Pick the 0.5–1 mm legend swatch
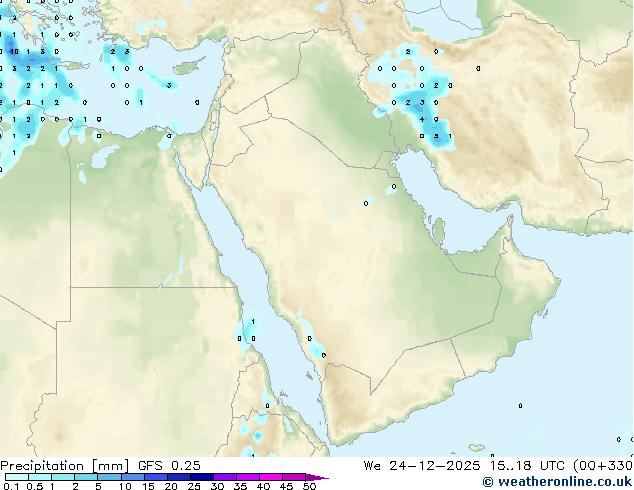634x490 pixels. (x=40, y=477)
